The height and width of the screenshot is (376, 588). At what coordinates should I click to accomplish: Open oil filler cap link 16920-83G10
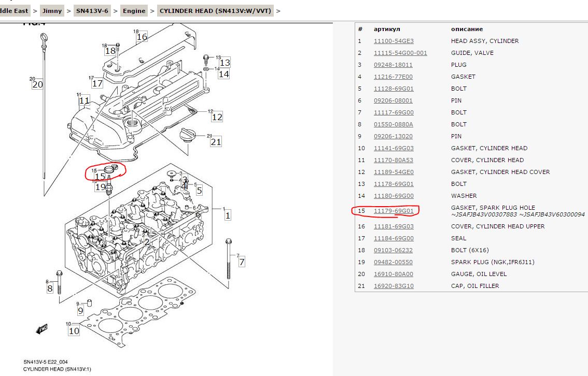pyautogui.click(x=394, y=286)
